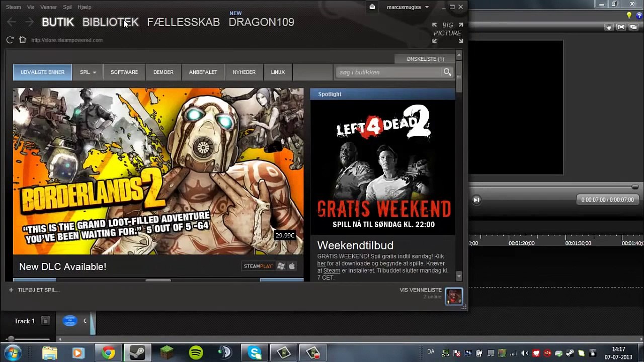Click the 'Steam' link in Weekendtilbud text

point(332,270)
